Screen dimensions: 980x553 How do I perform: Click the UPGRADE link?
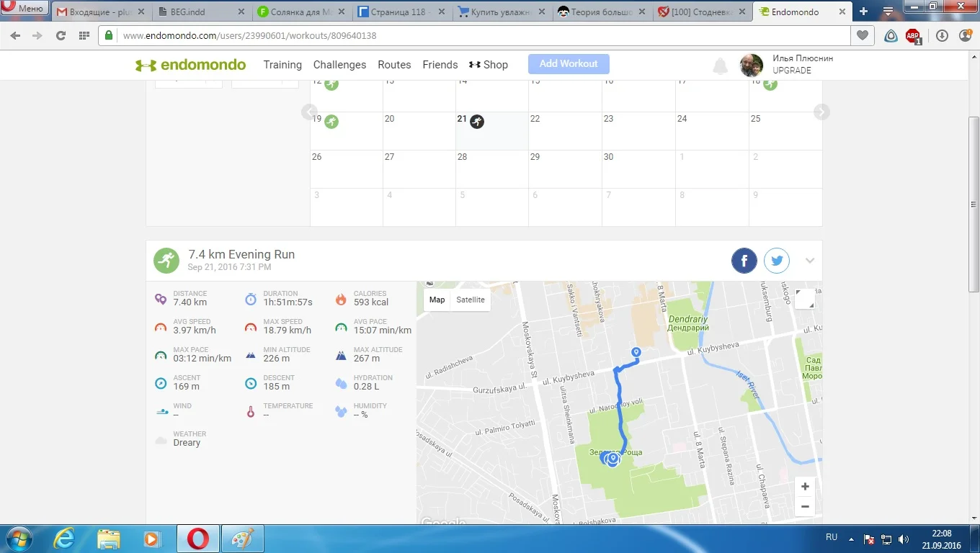coord(792,71)
